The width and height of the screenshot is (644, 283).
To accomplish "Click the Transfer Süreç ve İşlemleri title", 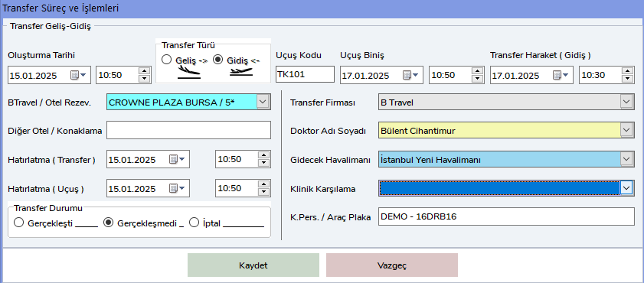I will click(61, 8).
